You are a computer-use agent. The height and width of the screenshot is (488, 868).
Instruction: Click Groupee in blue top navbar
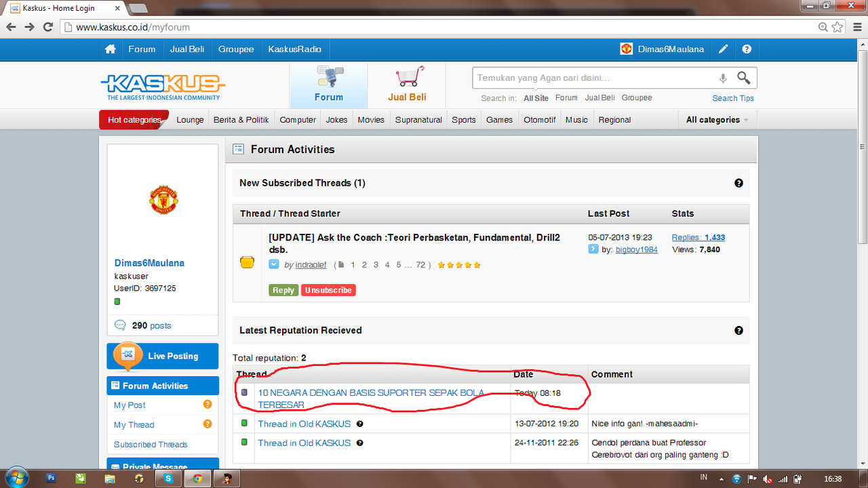point(236,49)
